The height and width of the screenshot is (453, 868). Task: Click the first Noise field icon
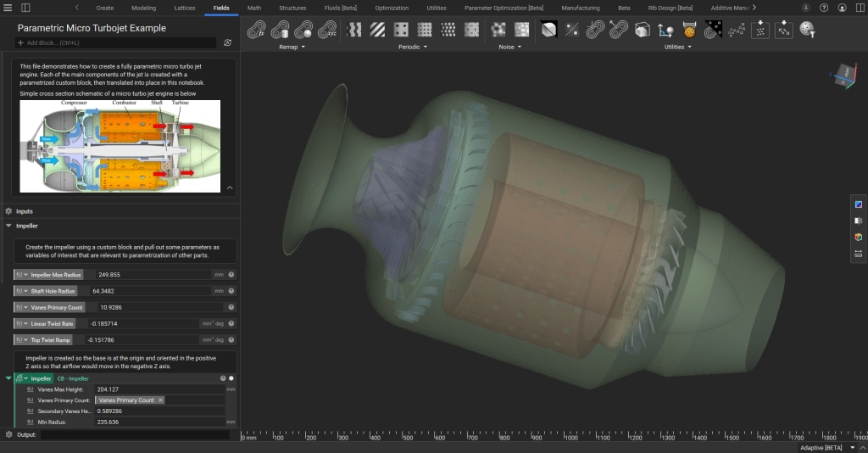tap(498, 31)
